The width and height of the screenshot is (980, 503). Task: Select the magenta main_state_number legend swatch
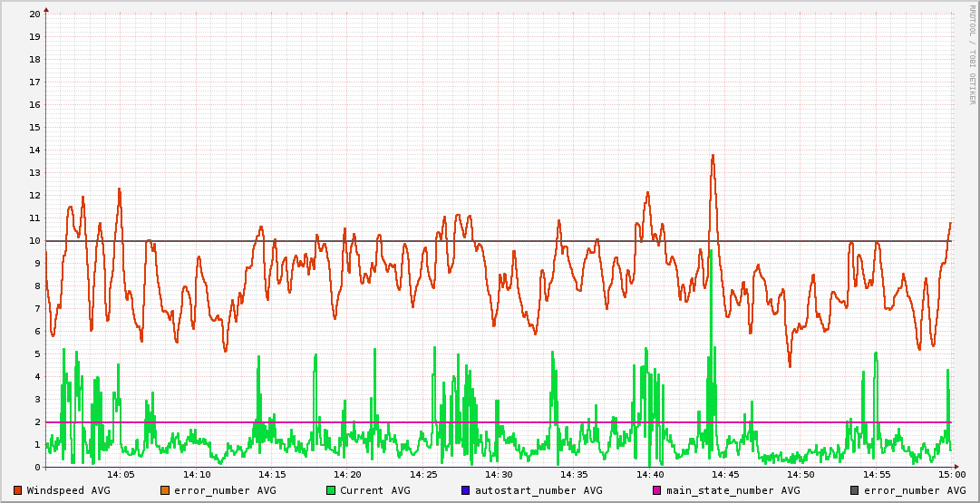pos(657,490)
